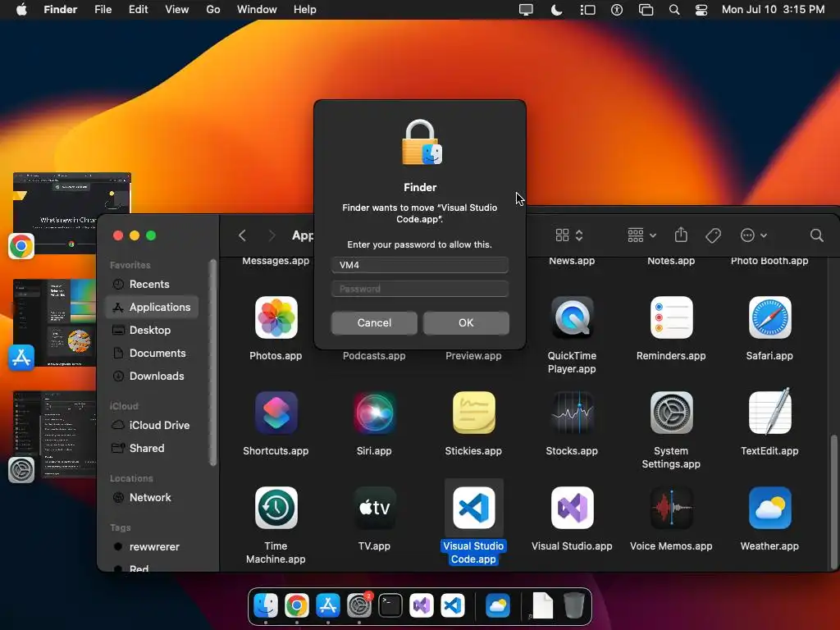Open Visual Studio from the Dock
The height and width of the screenshot is (630, 840).
click(421, 605)
